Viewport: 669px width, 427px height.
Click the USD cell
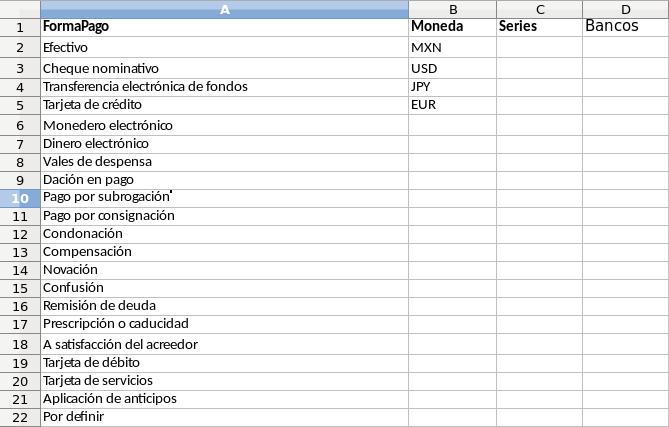(x=452, y=68)
